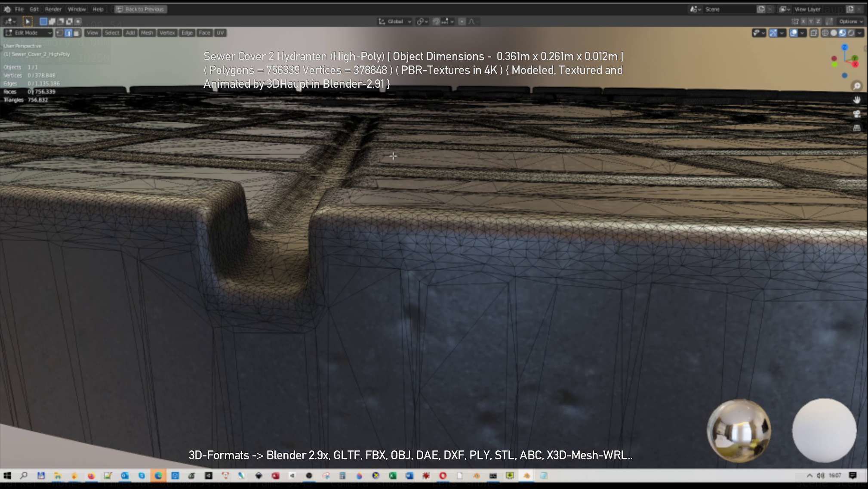Click the Scene name field
868x489 pixels.
(x=728, y=9)
